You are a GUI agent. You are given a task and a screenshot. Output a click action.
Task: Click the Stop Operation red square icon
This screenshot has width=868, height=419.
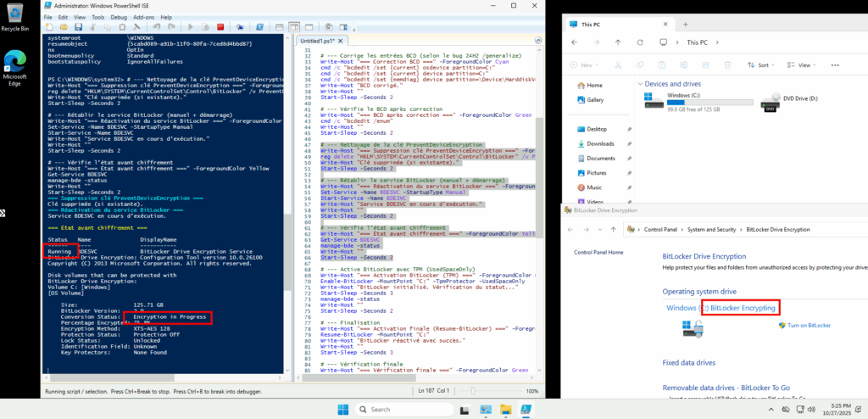point(220,27)
